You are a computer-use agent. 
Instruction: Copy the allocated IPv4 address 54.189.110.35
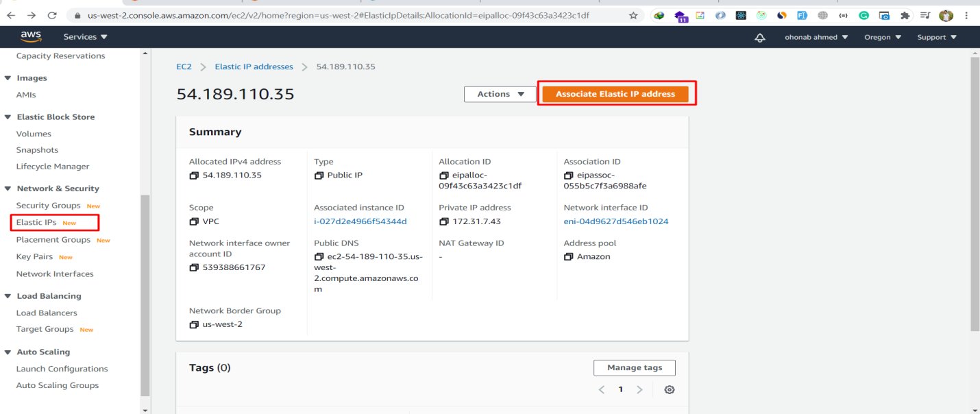(193, 175)
